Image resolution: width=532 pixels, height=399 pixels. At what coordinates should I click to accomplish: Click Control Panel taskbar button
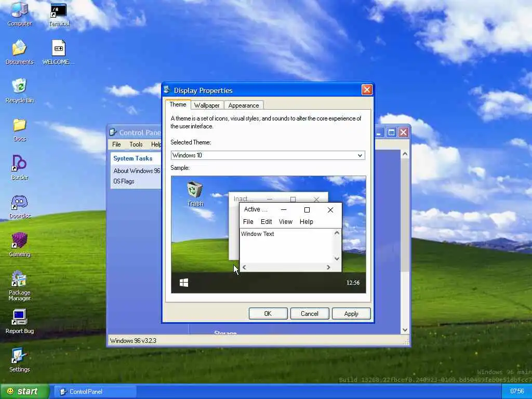(x=95, y=392)
